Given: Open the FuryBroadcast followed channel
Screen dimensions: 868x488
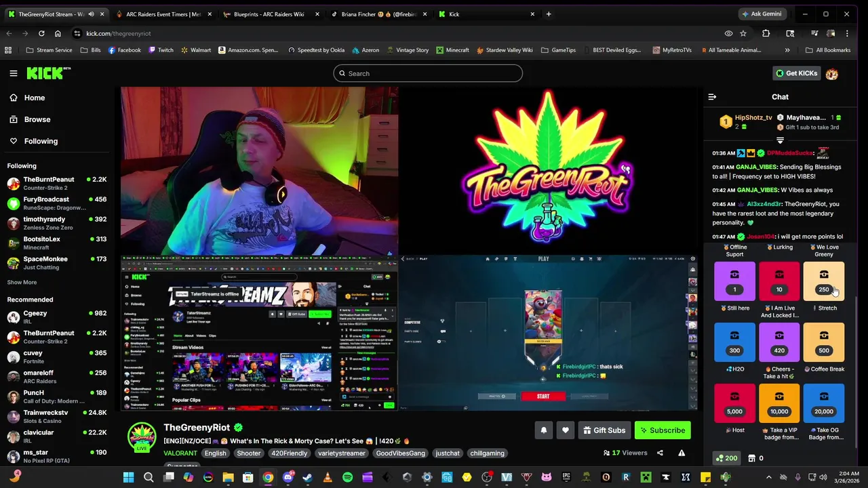Looking at the screenshot, I should [x=57, y=203].
